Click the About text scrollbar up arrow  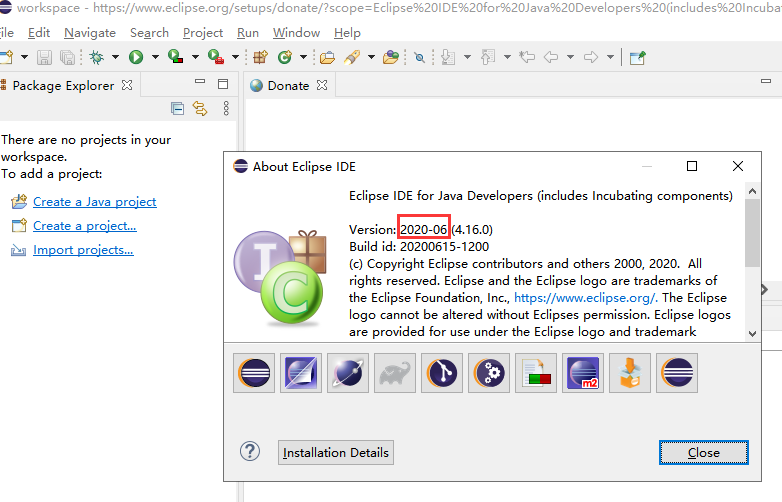(x=753, y=191)
